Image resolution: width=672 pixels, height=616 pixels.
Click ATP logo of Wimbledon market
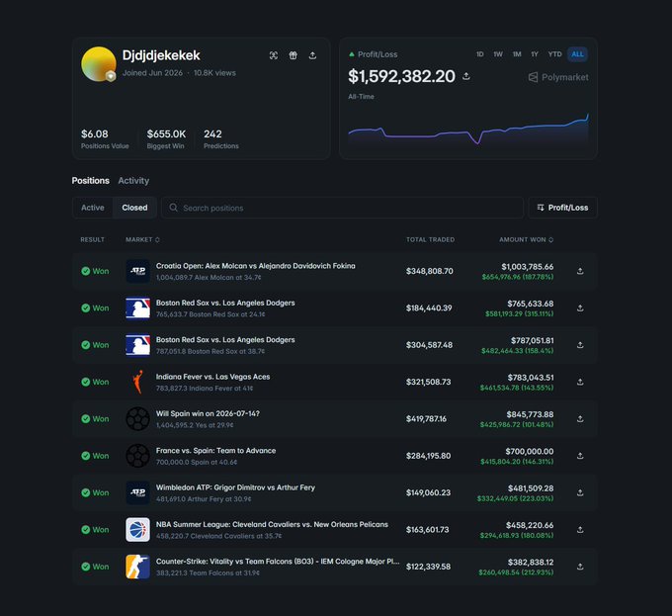click(137, 492)
